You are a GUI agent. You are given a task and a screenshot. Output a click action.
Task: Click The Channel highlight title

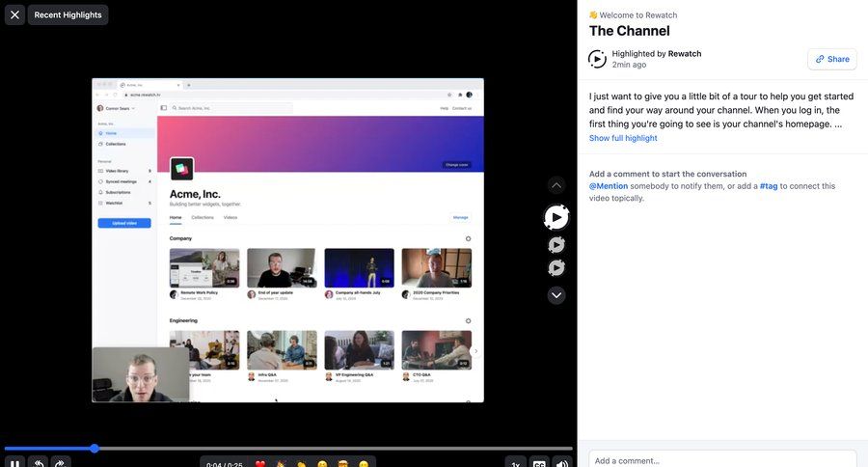click(630, 31)
